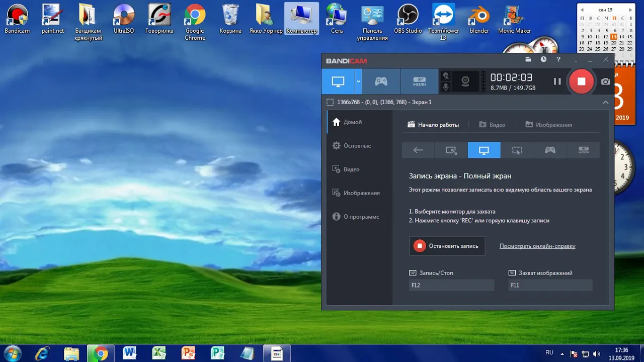The width and height of the screenshot is (644, 362).
Task: Open the Видео sidebar section
Action: point(359,169)
